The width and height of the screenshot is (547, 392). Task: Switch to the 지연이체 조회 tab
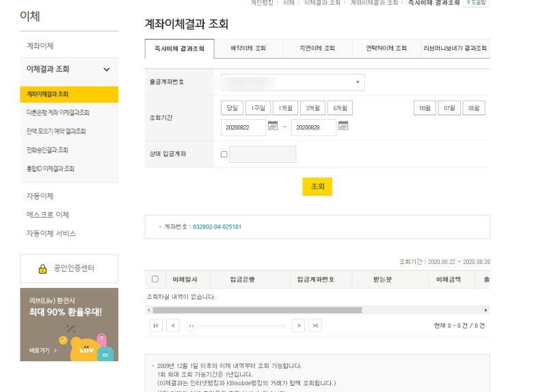[317, 49]
